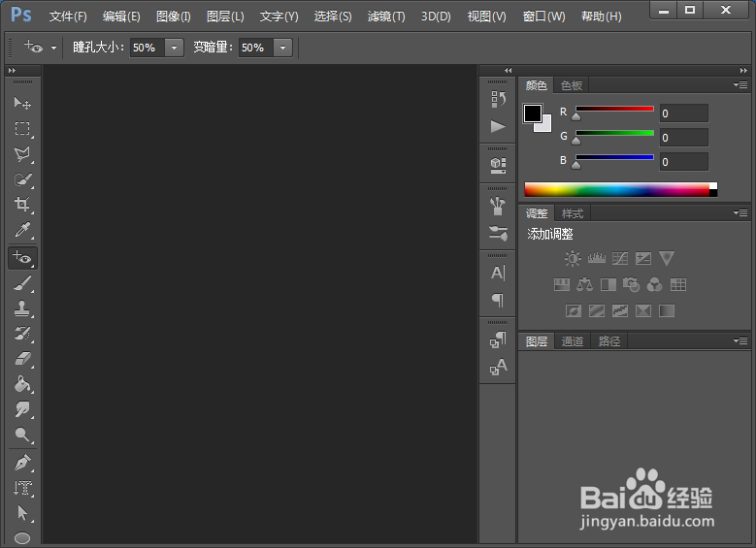
Task: Add a Black & White adjustment
Action: coord(608,285)
